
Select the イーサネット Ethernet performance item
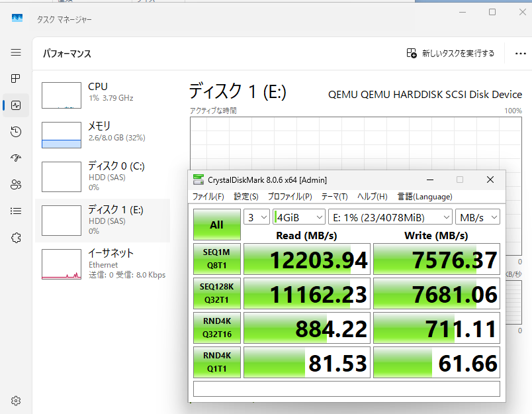point(103,263)
